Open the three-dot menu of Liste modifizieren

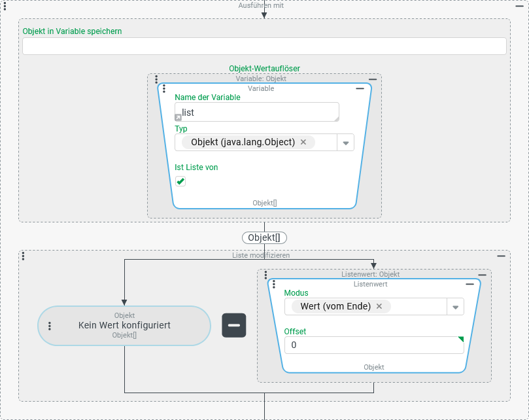[x=23, y=256]
